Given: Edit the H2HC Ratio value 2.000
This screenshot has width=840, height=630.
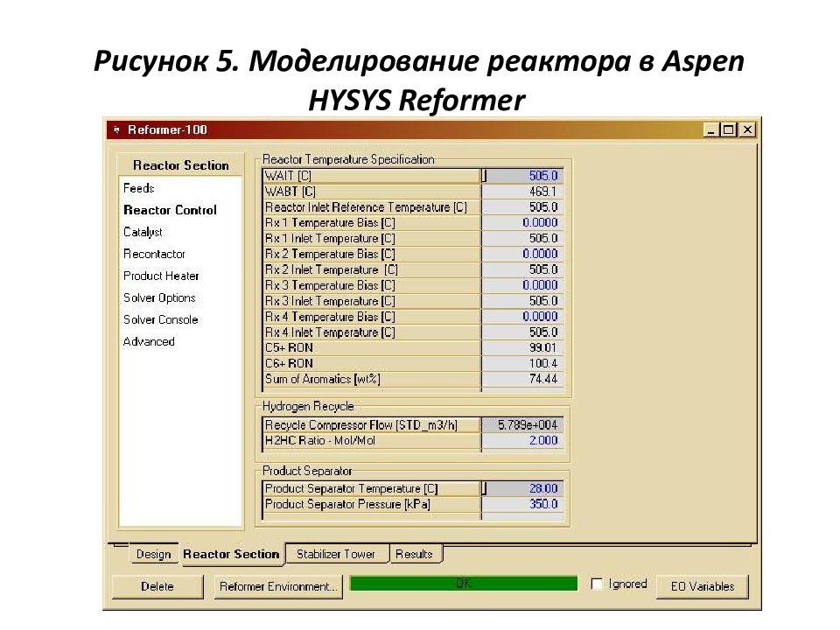Looking at the screenshot, I should (522, 440).
